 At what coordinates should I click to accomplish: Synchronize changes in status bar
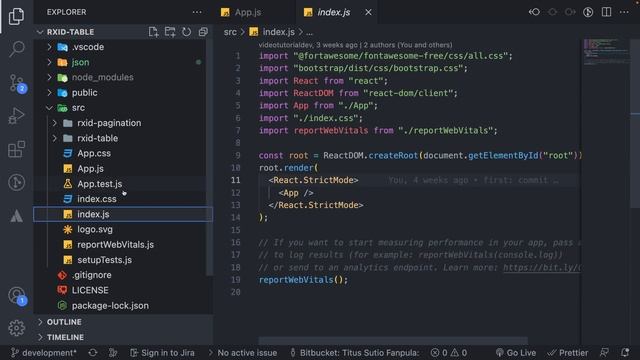click(93, 353)
